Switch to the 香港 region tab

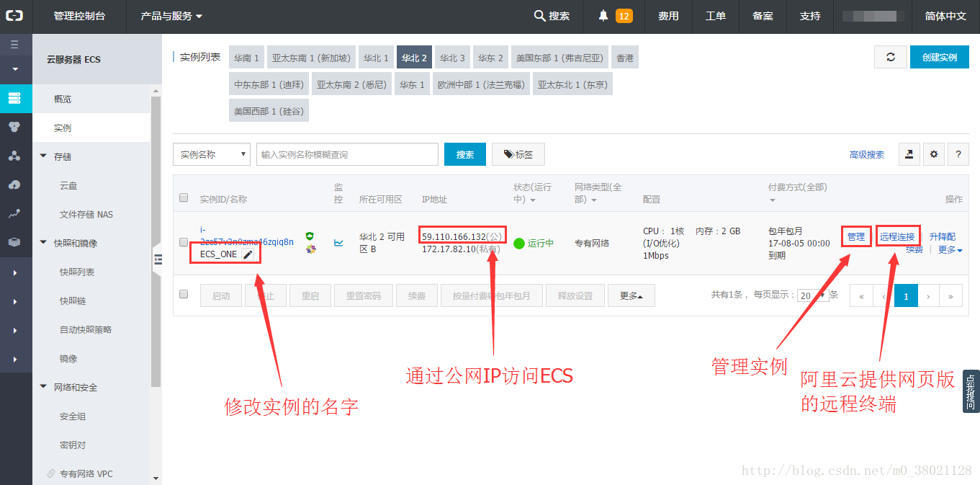tap(625, 58)
